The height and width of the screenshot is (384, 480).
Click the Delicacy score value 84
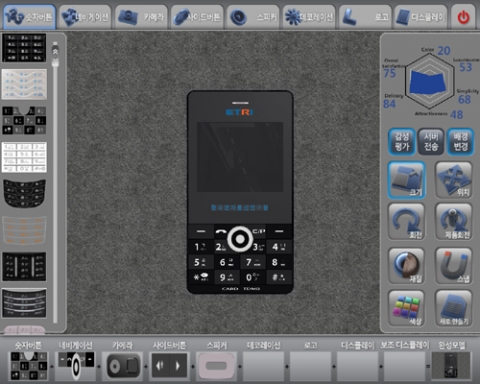click(x=389, y=104)
